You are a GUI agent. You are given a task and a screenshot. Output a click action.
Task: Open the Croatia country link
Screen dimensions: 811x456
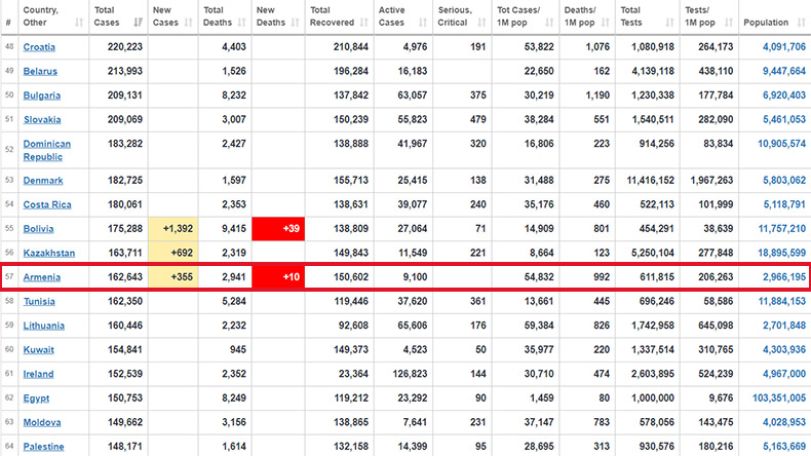pyautogui.click(x=39, y=47)
